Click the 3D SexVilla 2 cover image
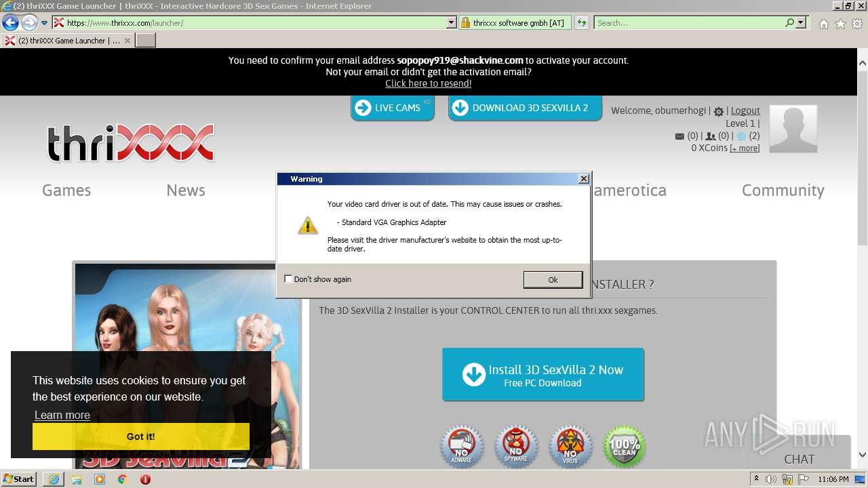 186,366
